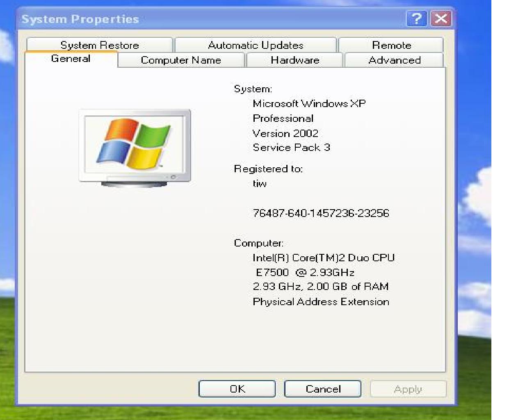Click the greyed-out Apply button
Viewport: 525px width, 420px height.
click(x=408, y=389)
